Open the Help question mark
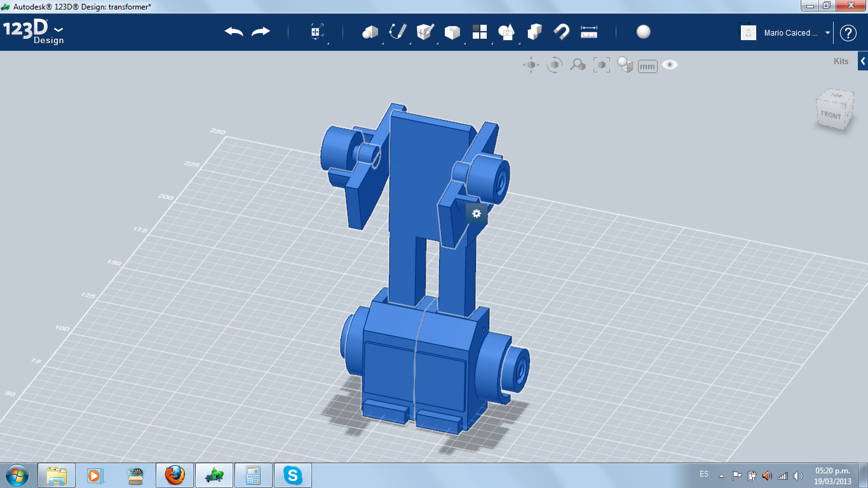The height and width of the screenshot is (488, 868). tap(848, 33)
